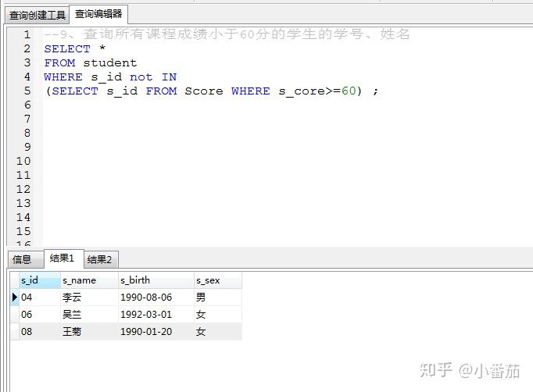Click the name cell 王菊
Screen dimensions: 533x392
tap(89, 331)
